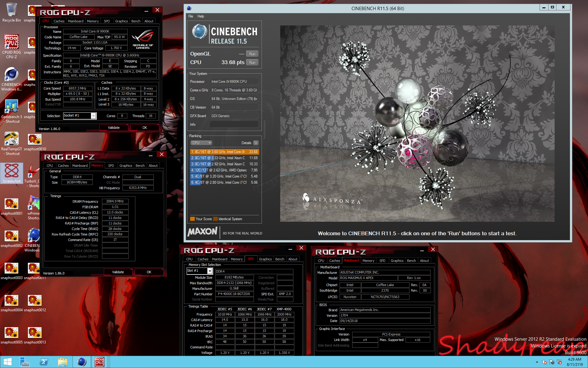Switch to ROG CPU-Z via taskbar icon

(x=100, y=362)
